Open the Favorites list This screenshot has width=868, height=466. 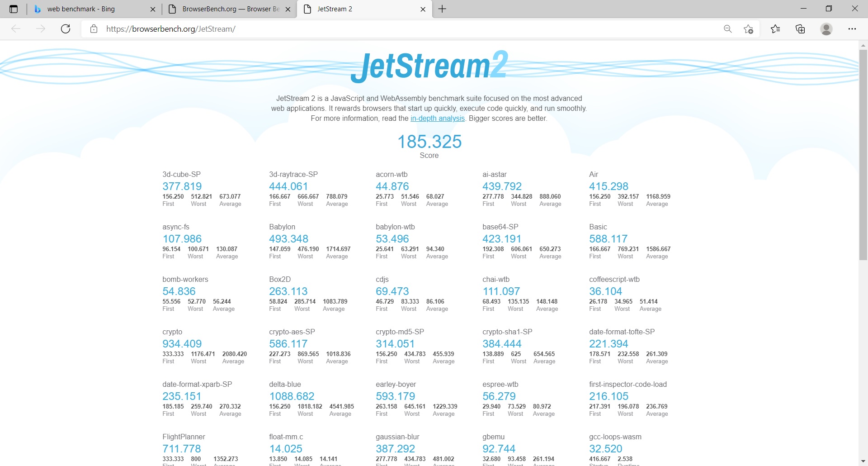click(775, 29)
